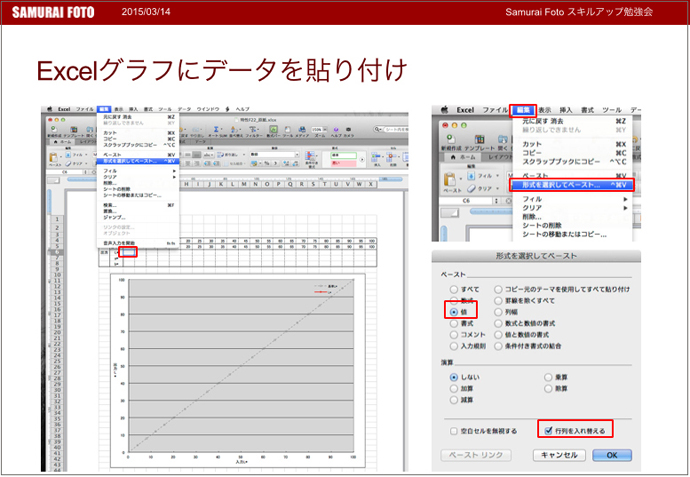This screenshot has width=690, height=477.
Task: Click OK in the paste special dialog
Action: [x=612, y=455]
